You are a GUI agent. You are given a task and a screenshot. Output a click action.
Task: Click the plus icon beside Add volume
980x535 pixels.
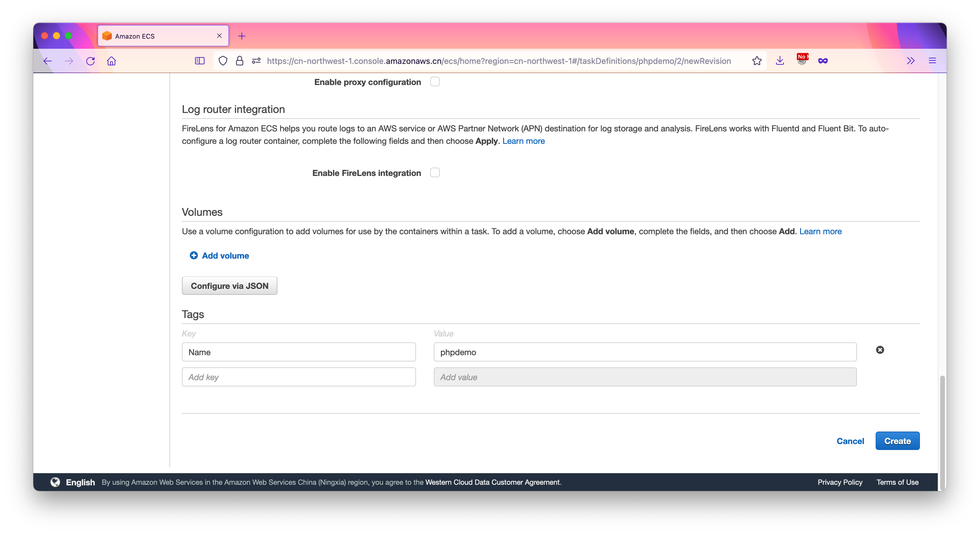[194, 256]
